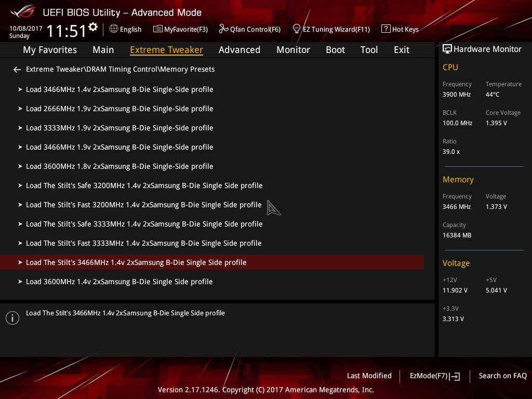
Task: Open the Advanced tab
Action: point(240,50)
